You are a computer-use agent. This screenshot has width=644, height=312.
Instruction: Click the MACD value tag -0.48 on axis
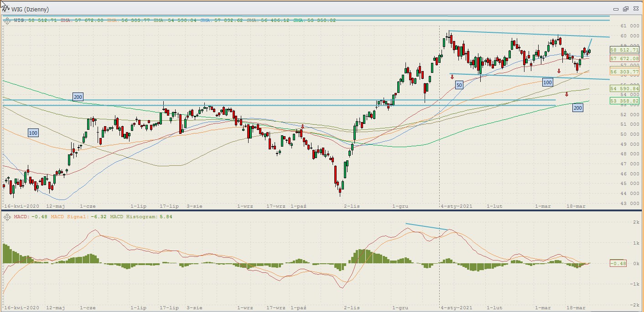pyautogui.click(x=618, y=263)
